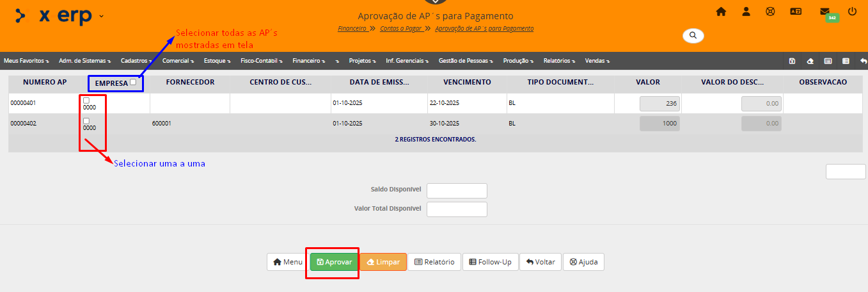This screenshot has height=292, width=868.
Task: Click the lifebuoy support icon in the header
Action: (x=770, y=12)
